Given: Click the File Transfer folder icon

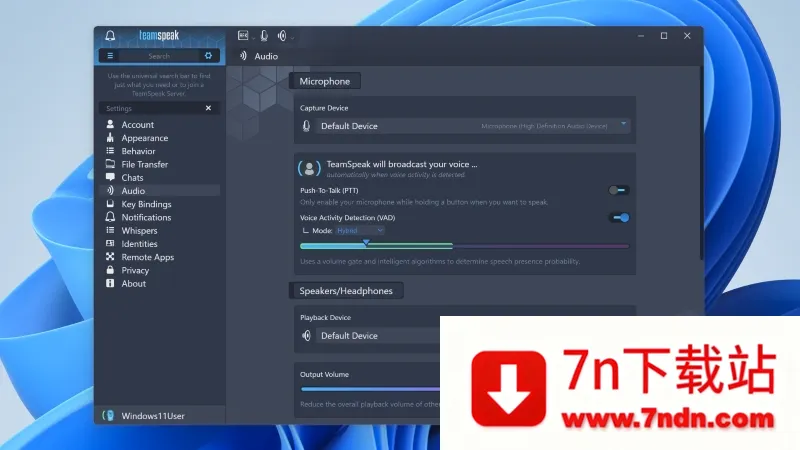Looking at the screenshot, I should click(110, 164).
